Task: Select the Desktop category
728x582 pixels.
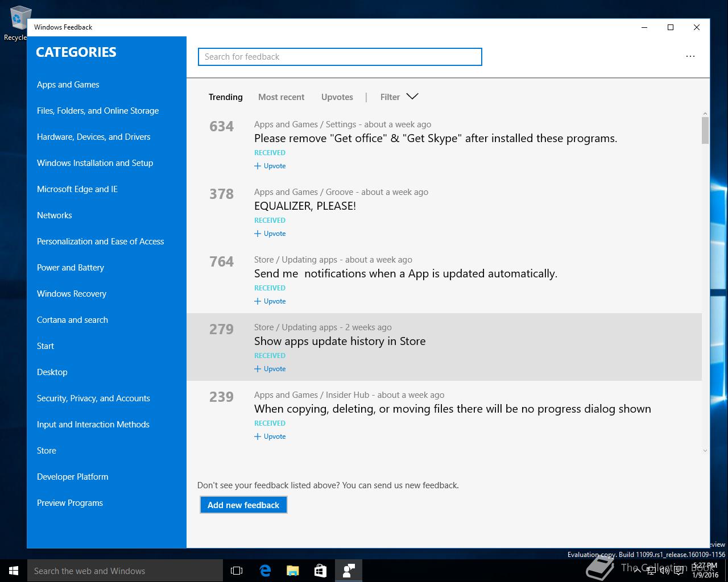Action: point(52,372)
